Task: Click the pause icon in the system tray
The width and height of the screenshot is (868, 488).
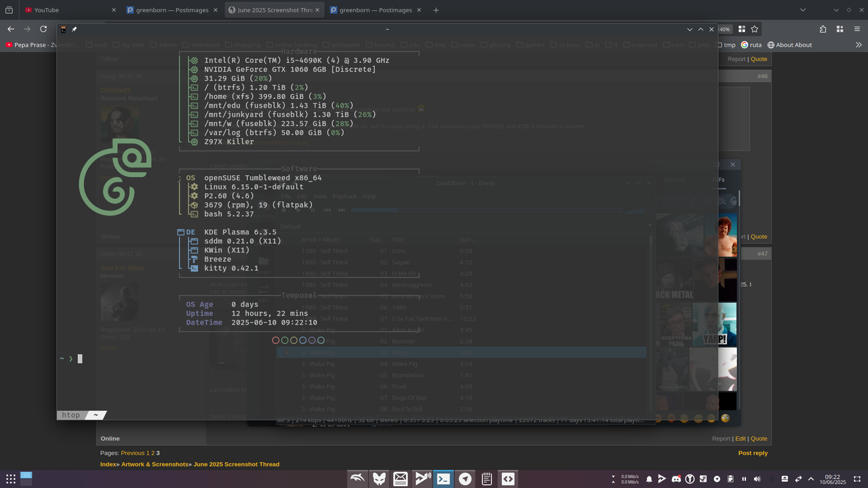Action: [x=744, y=479]
